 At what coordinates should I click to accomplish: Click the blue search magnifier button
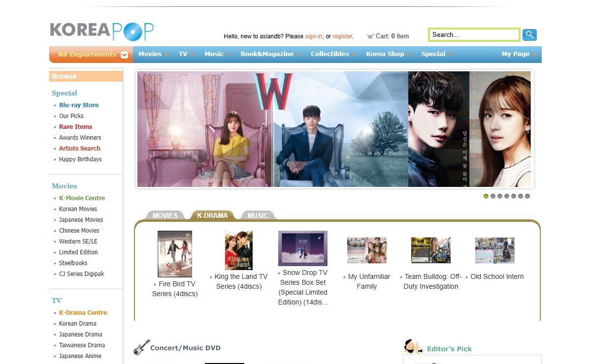pyautogui.click(x=529, y=35)
